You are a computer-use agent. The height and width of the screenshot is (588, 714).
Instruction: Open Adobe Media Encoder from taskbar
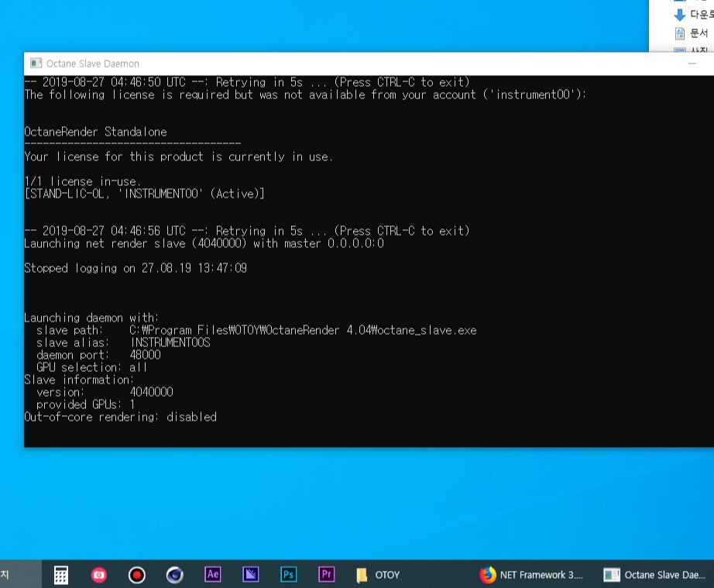tap(250, 574)
